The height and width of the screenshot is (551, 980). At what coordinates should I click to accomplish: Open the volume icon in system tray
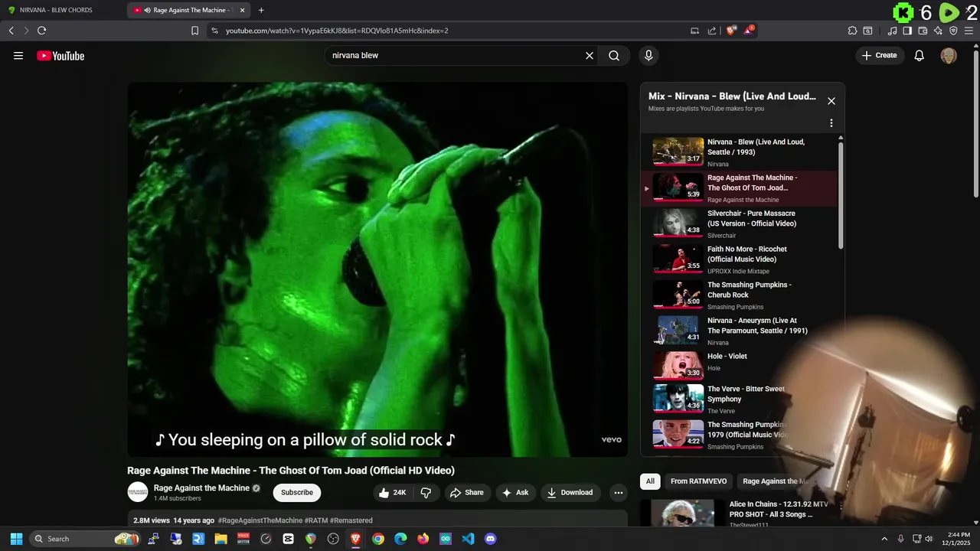pyautogui.click(x=929, y=539)
